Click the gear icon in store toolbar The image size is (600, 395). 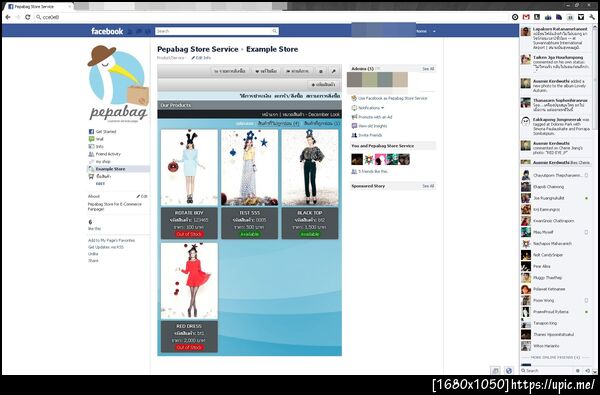321,71
